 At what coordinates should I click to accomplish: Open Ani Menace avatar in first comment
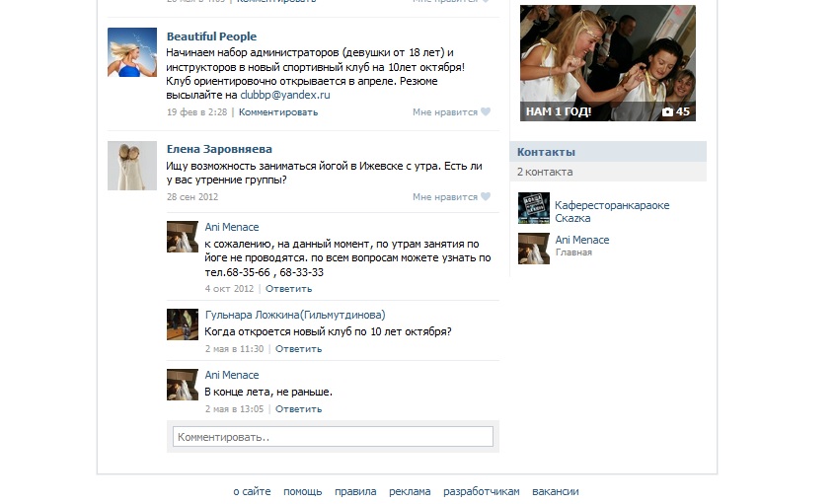(183, 237)
